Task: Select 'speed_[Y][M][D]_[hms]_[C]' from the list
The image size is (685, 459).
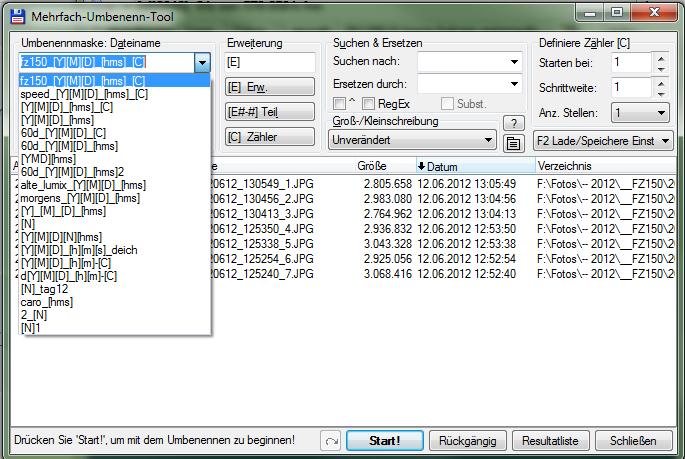Action: point(83,94)
